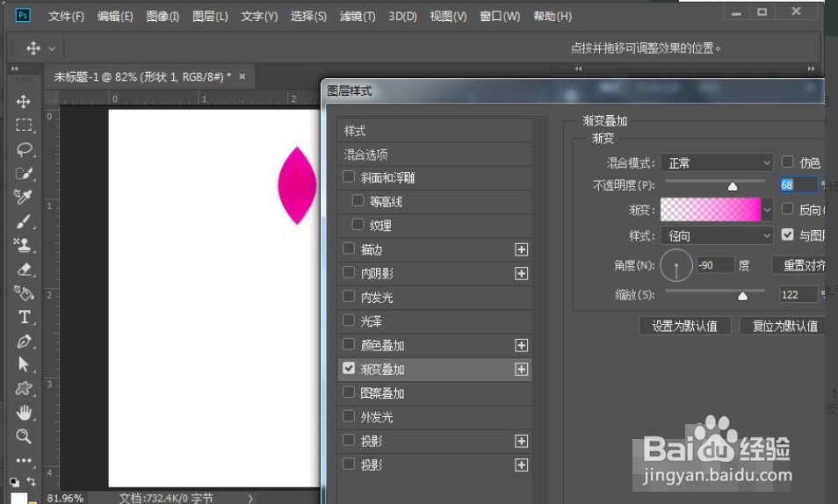Click the angle dial control

pyautogui.click(x=676, y=265)
